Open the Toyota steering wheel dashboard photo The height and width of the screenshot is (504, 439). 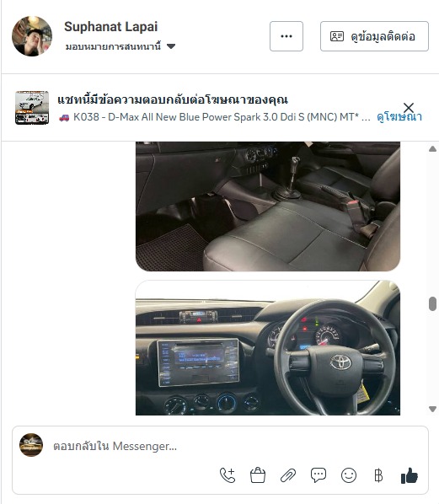click(x=268, y=347)
